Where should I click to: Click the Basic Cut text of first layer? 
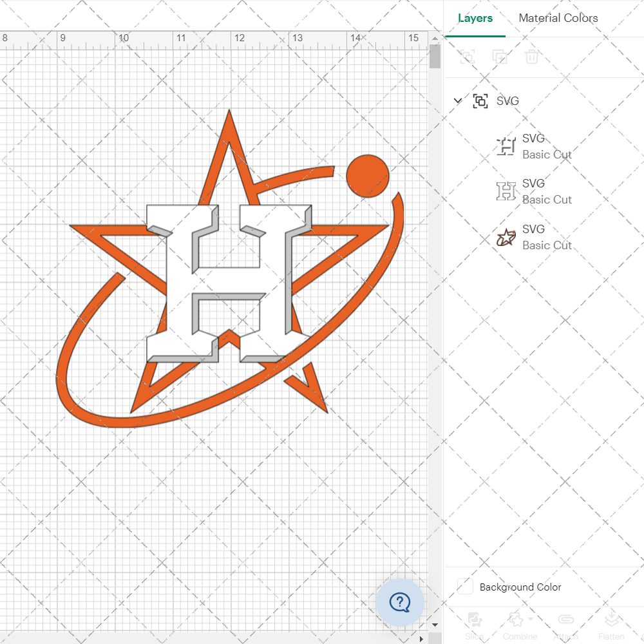[x=547, y=155]
